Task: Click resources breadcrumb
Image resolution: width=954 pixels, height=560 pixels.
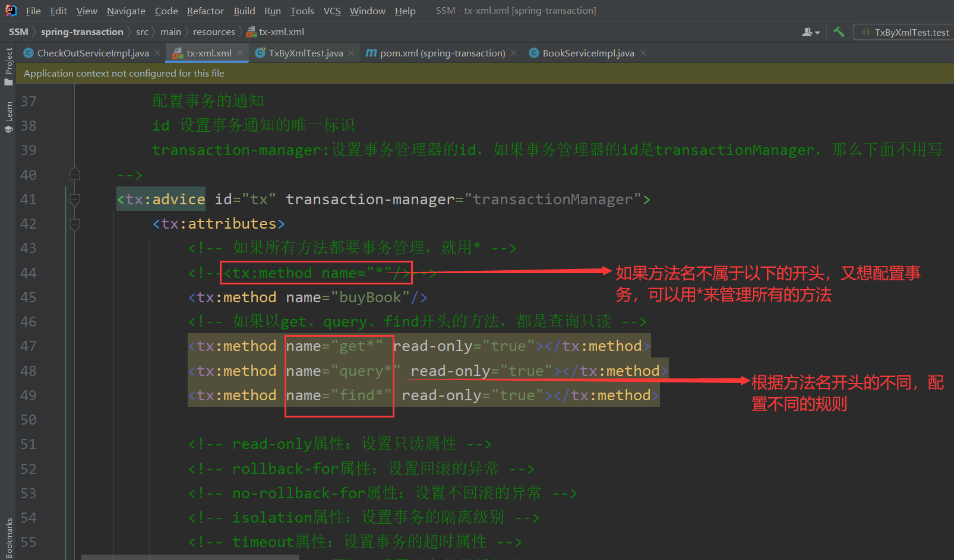Action: 214,31
